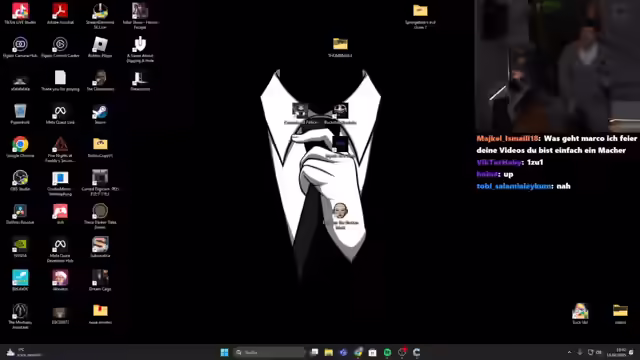Open A Game About Digging A Hole shortcut

[x=140, y=49]
